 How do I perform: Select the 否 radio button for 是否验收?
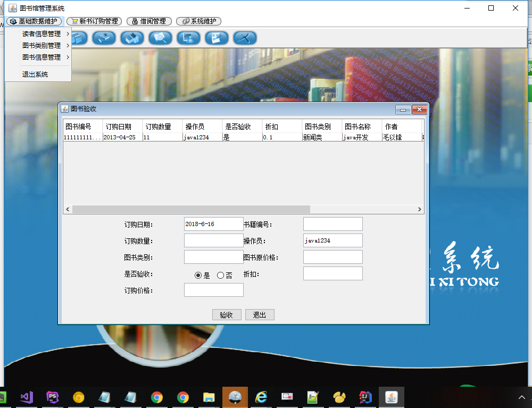click(x=220, y=276)
